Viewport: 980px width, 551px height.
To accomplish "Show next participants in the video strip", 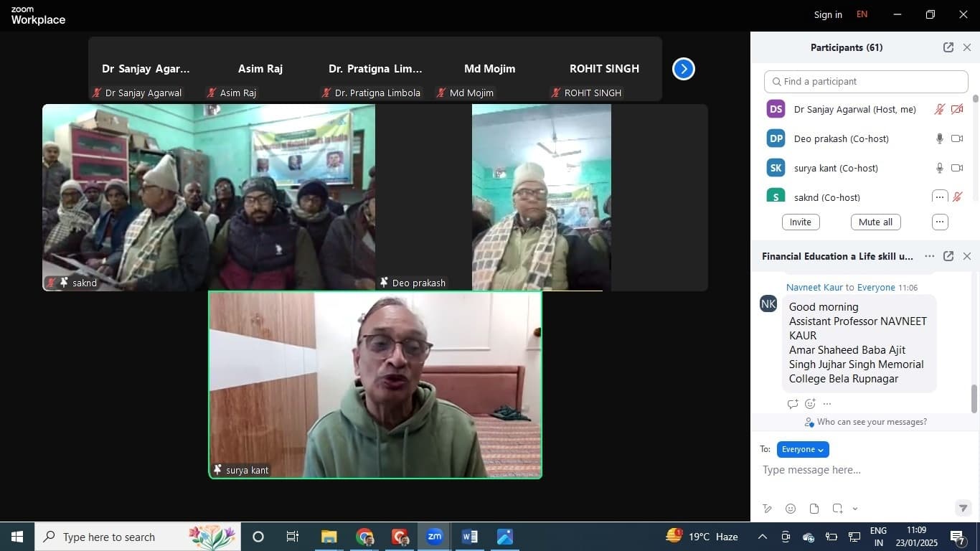I will point(683,69).
